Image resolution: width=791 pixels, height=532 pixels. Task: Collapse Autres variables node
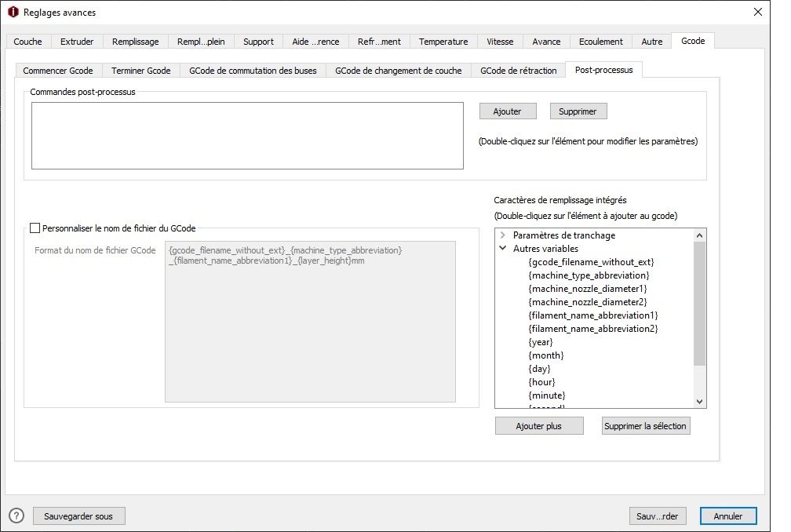click(x=503, y=248)
